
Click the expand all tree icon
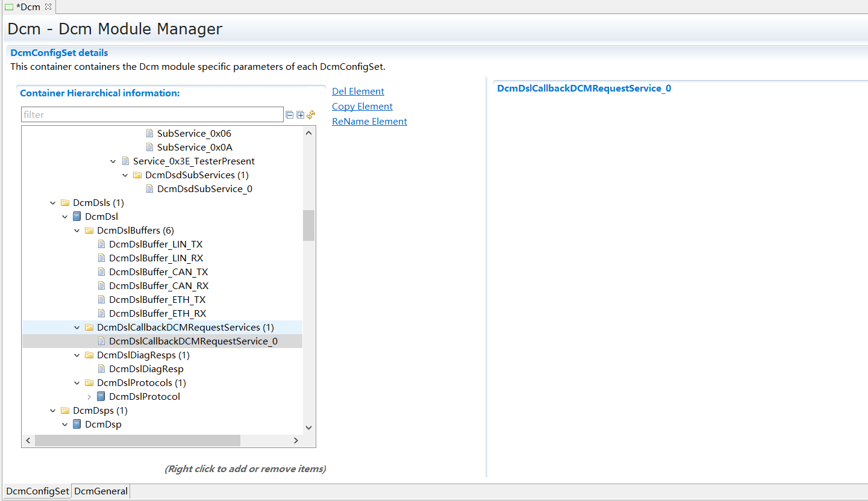pyautogui.click(x=301, y=114)
